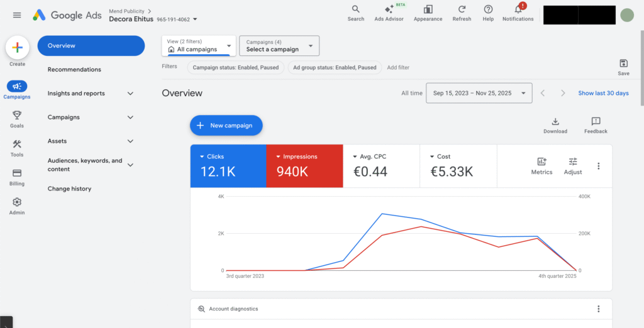Click Show last 30 days link
This screenshot has width=644, height=328.
coord(603,93)
